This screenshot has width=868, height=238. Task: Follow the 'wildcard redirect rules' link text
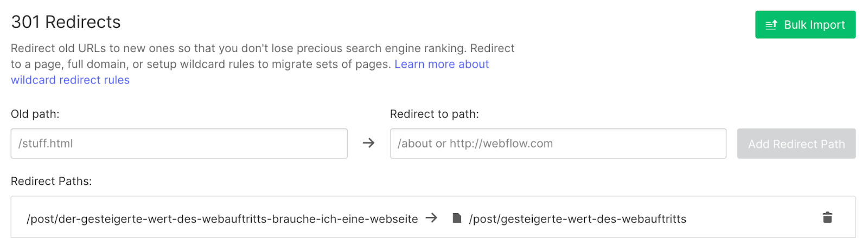coord(70,80)
